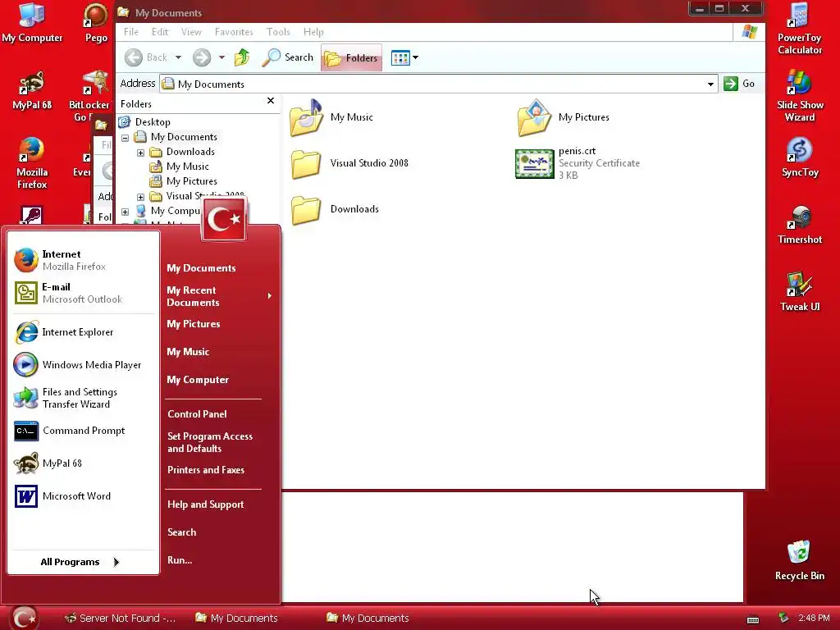The image size is (840, 630).
Task: Open Windows Media Player from Start menu
Action: (83, 365)
